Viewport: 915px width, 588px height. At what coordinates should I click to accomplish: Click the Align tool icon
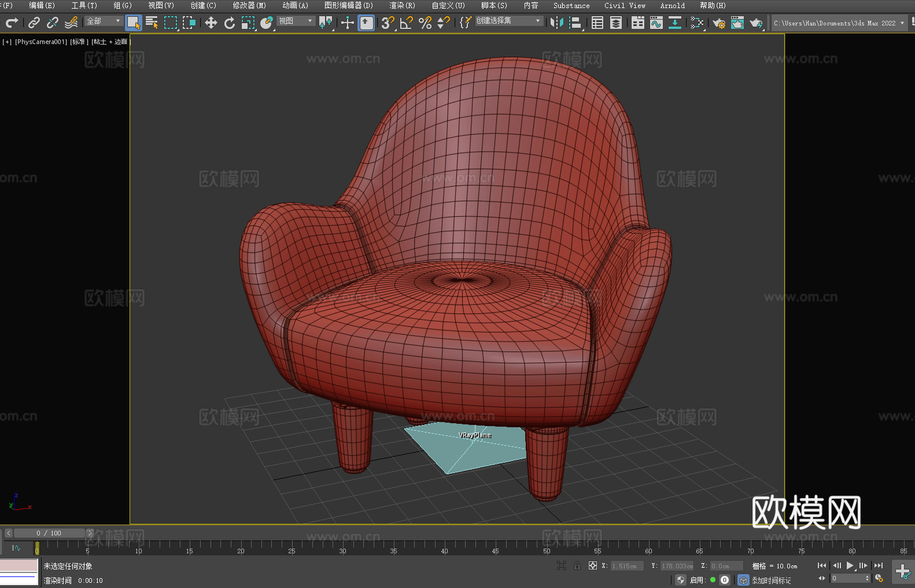576,23
